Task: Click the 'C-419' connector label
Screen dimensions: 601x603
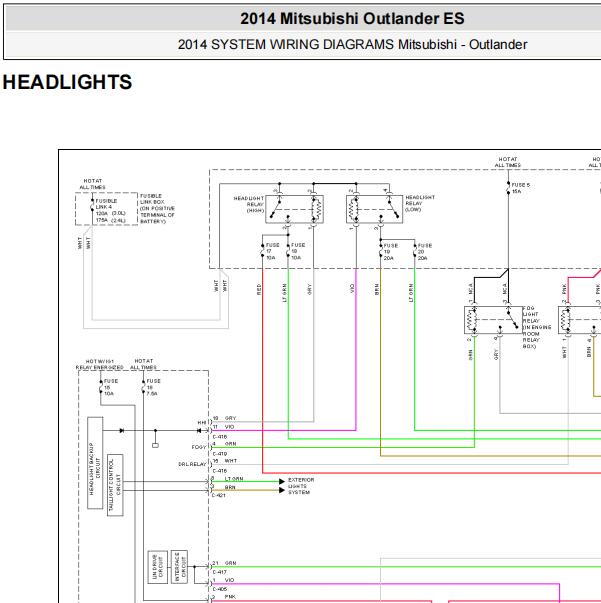Action: tap(220, 454)
